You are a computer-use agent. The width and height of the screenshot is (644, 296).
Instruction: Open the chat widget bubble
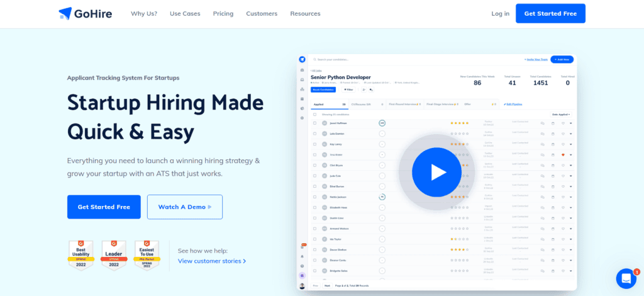coord(626,278)
